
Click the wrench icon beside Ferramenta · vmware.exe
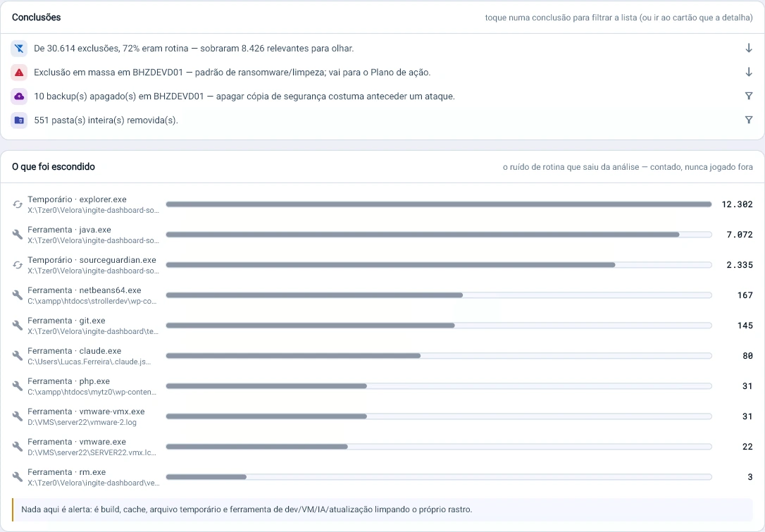tap(18, 447)
